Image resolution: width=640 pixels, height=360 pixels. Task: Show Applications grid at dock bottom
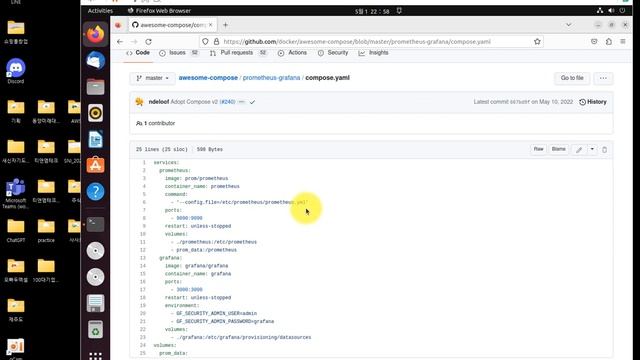(96, 356)
